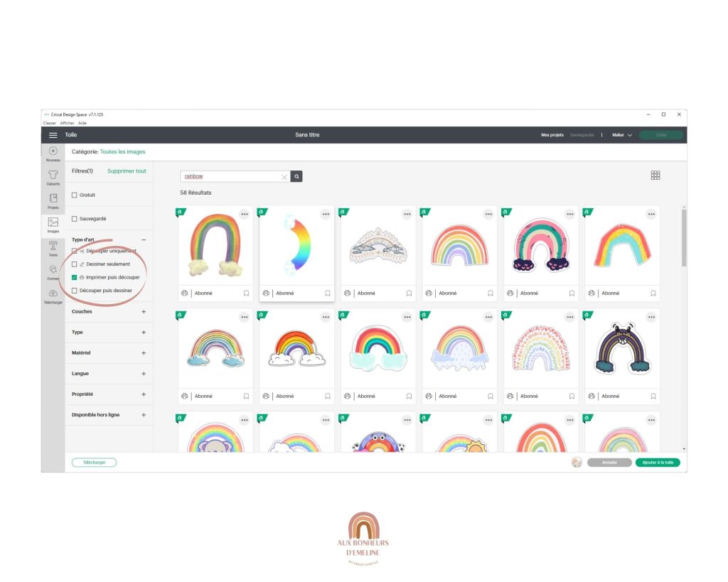Check the Sauvegardé filter box
The width and height of the screenshot is (728, 582).
tap(75, 219)
